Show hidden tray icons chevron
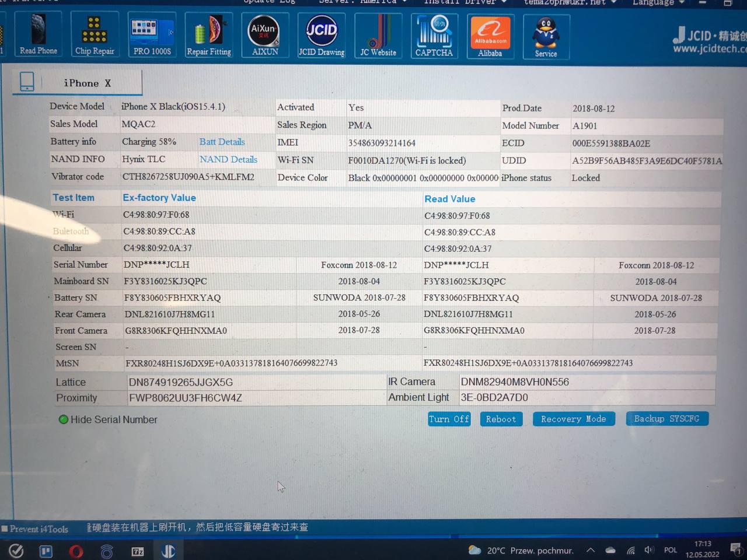This screenshot has width=747, height=560. coord(591,550)
